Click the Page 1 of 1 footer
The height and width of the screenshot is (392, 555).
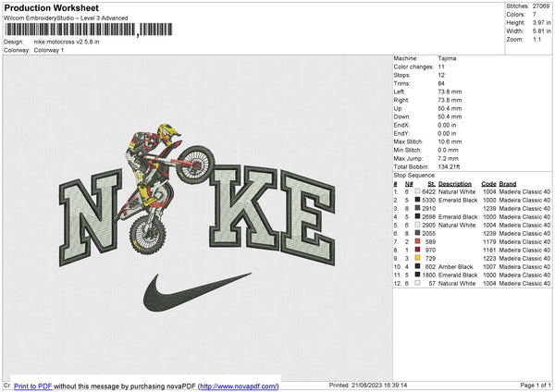(536, 385)
